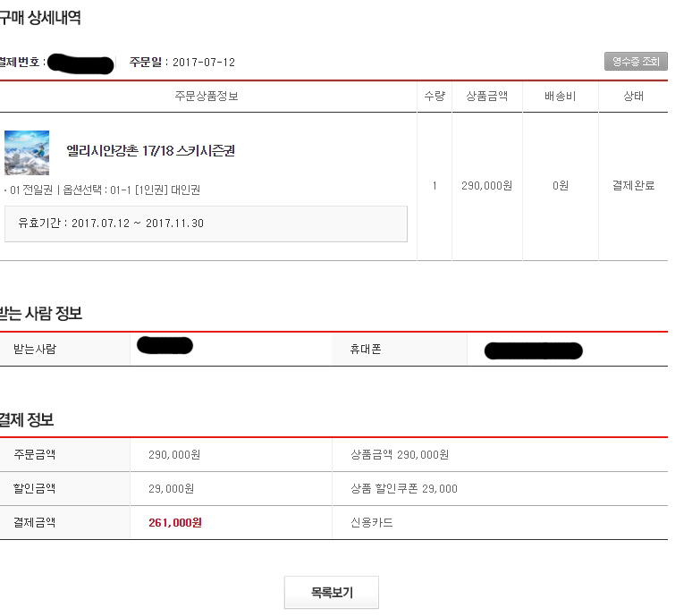Image resolution: width=675 pixels, height=616 pixels.
Task: Select the 신용카드 payment method text
Action: point(372,523)
